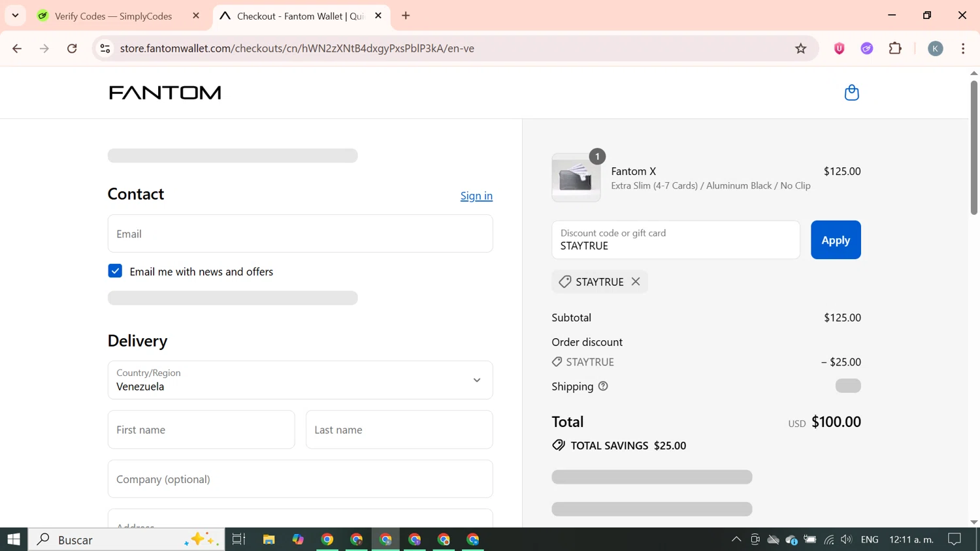Viewport: 980px width, 551px height.
Task: Expand the Country/Region dropdown
Action: [x=301, y=380]
